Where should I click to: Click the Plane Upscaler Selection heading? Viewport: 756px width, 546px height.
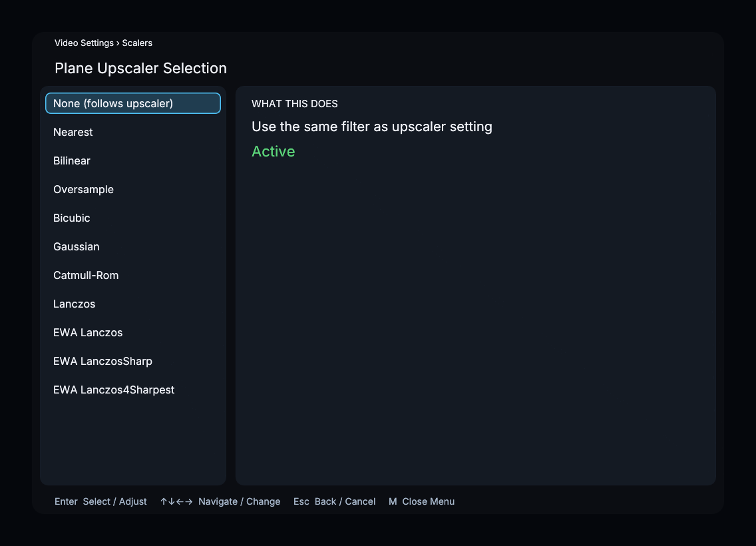click(x=140, y=68)
